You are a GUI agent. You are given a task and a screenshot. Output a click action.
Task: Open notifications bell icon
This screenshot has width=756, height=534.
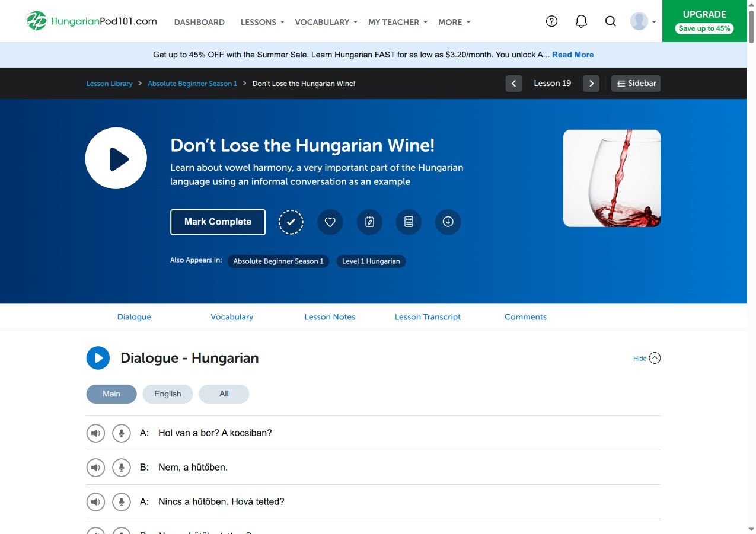(x=581, y=21)
